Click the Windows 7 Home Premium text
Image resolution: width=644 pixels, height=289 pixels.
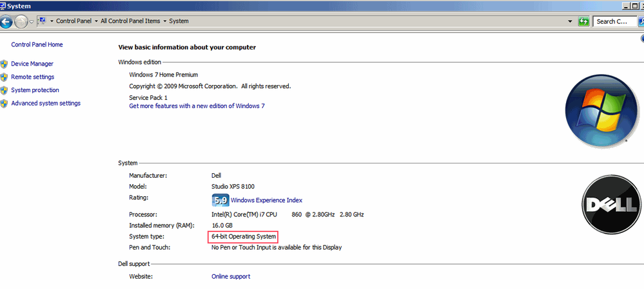pyautogui.click(x=164, y=75)
